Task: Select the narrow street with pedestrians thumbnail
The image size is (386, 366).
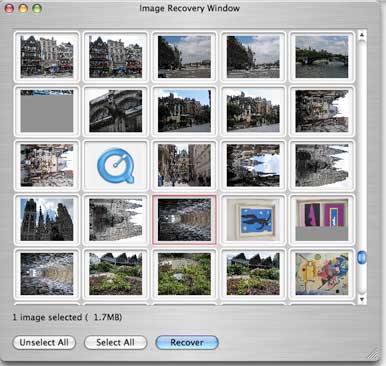Action: [184, 165]
